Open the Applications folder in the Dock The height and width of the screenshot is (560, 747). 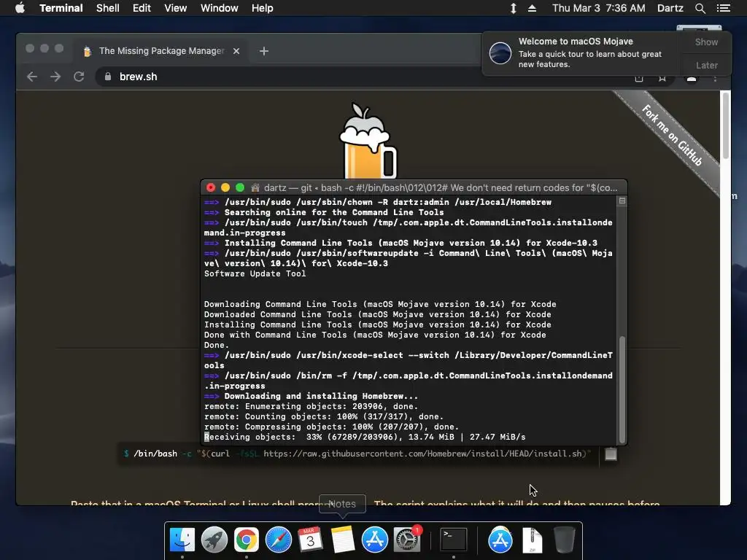pos(500,540)
